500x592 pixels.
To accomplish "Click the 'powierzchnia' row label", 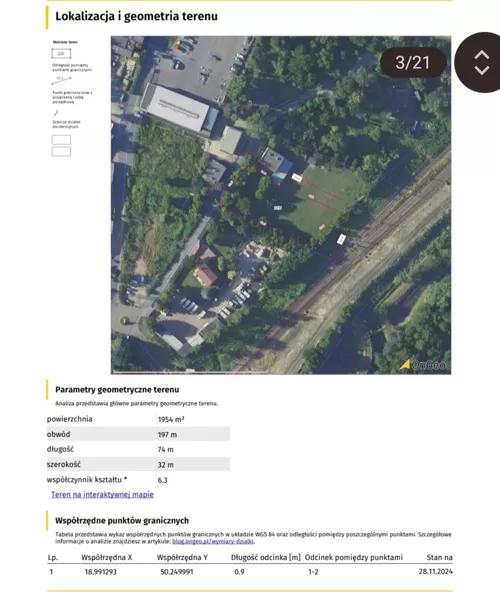I will pyautogui.click(x=69, y=419).
